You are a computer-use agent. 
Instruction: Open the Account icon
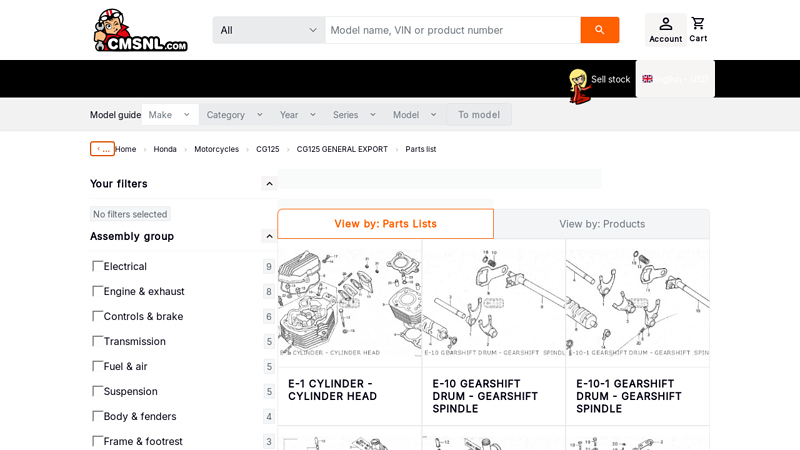(665, 30)
